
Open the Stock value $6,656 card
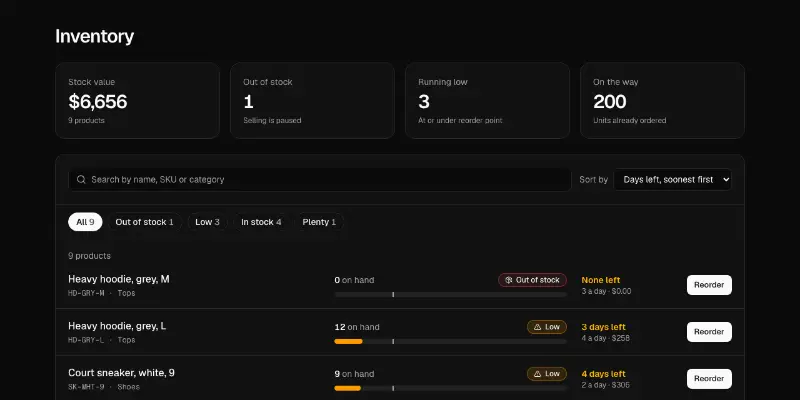click(x=138, y=101)
